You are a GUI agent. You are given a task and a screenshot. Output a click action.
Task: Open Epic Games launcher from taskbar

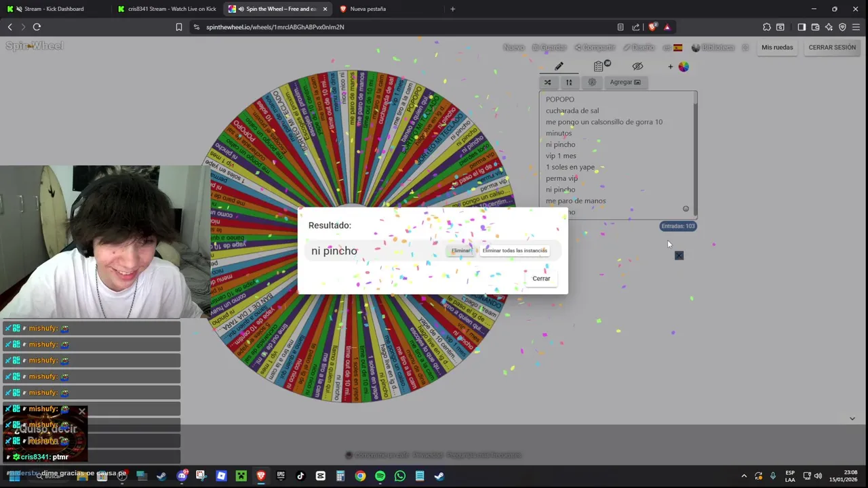tap(281, 476)
